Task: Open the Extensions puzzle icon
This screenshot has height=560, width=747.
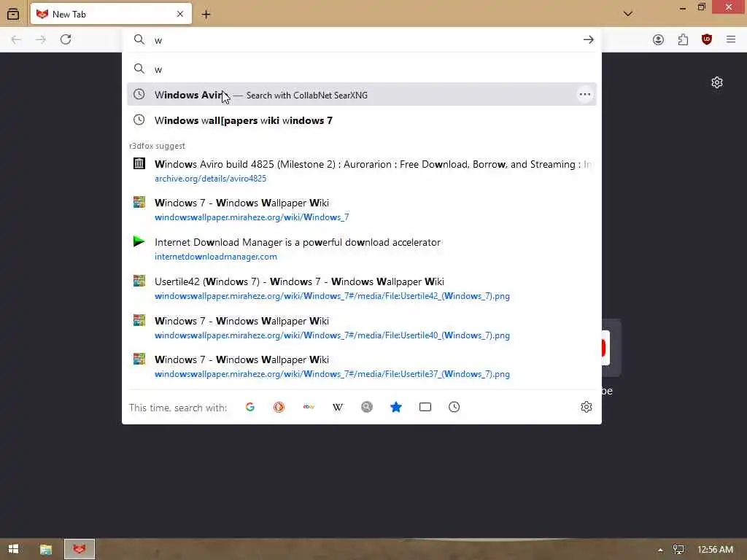Action: click(x=683, y=39)
